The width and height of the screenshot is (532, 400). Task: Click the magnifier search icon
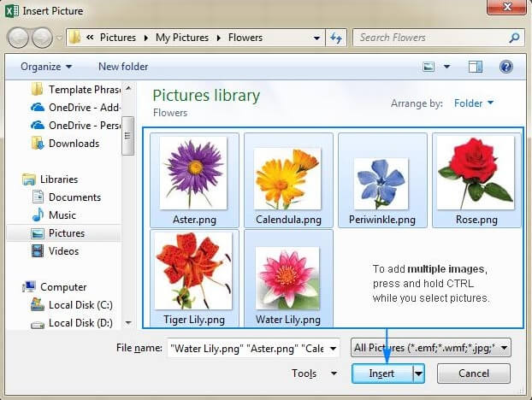point(514,38)
